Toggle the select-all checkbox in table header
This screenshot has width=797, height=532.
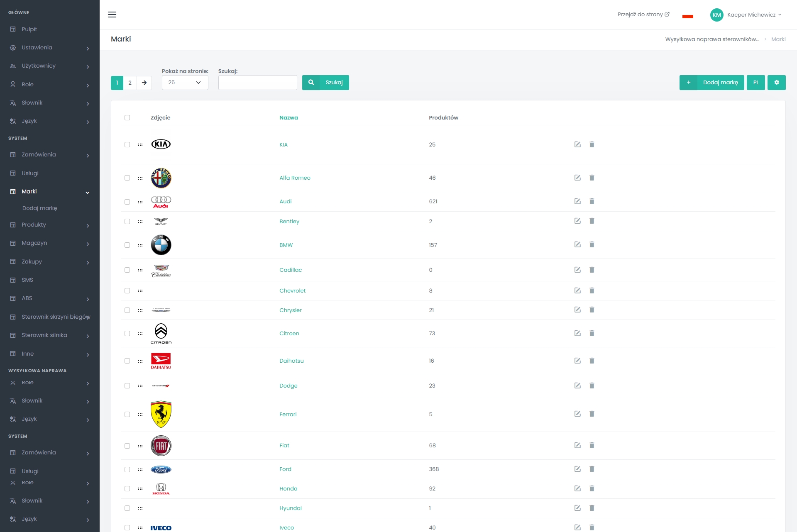pos(127,118)
